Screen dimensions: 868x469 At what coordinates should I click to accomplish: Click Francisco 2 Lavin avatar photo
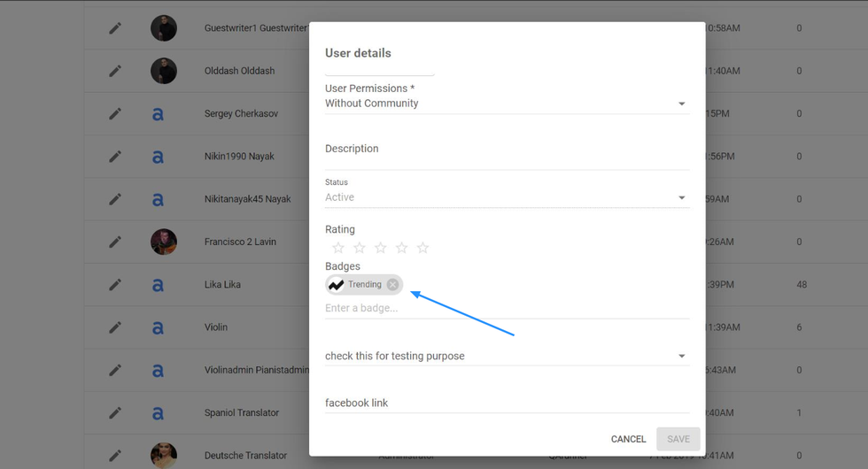(x=164, y=242)
